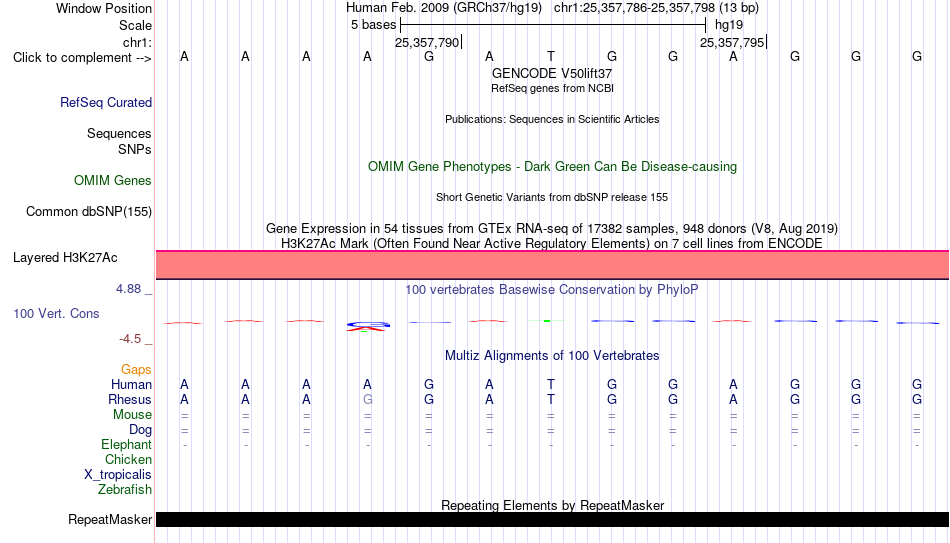Image resolution: width=950 pixels, height=543 pixels.
Task: Click the grey G mismatch in Rhesus row
Action: pyautogui.click(x=367, y=400)
